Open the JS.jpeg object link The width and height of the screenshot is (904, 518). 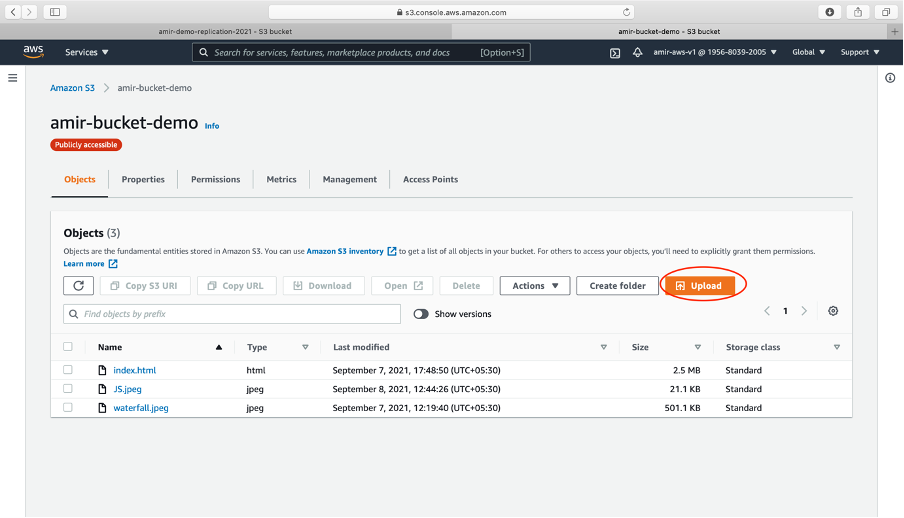point(127,389)
